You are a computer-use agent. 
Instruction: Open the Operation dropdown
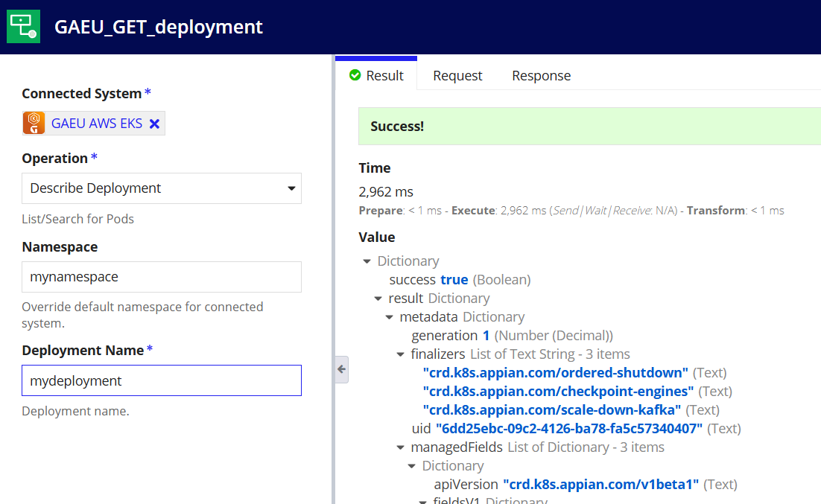(x=161, y=188)
